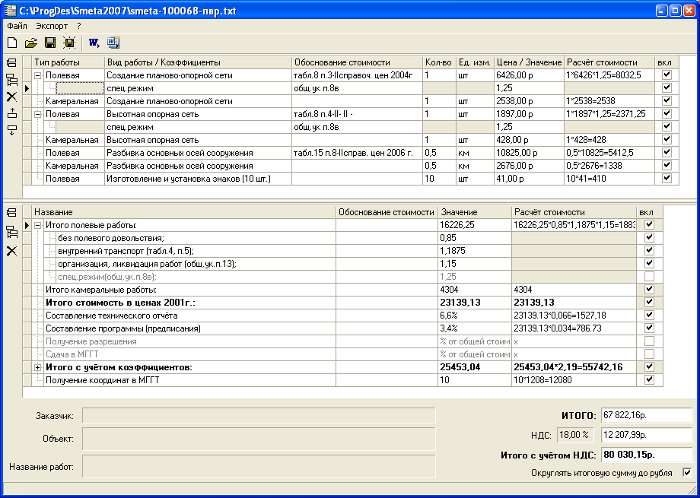Export to Word using the blue W icon
The height and width of the screenshot is (498, 700).
94,43
